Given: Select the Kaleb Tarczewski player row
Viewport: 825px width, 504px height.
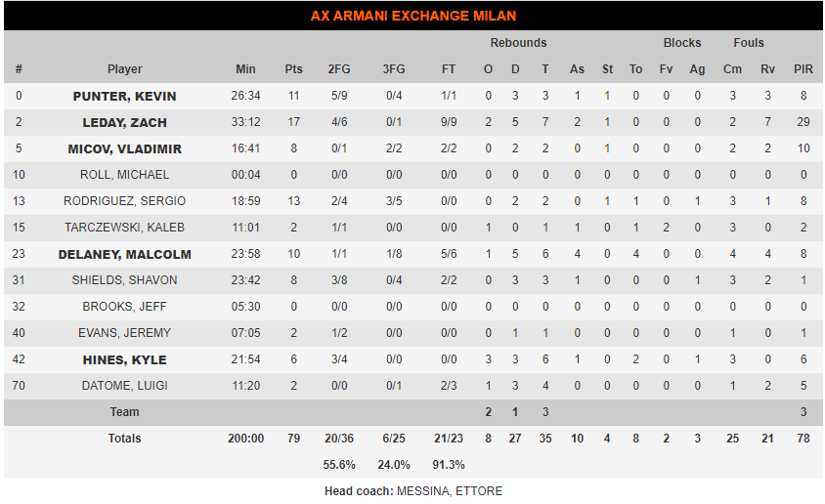Looking at the screenshot, I should pos(413,228).
